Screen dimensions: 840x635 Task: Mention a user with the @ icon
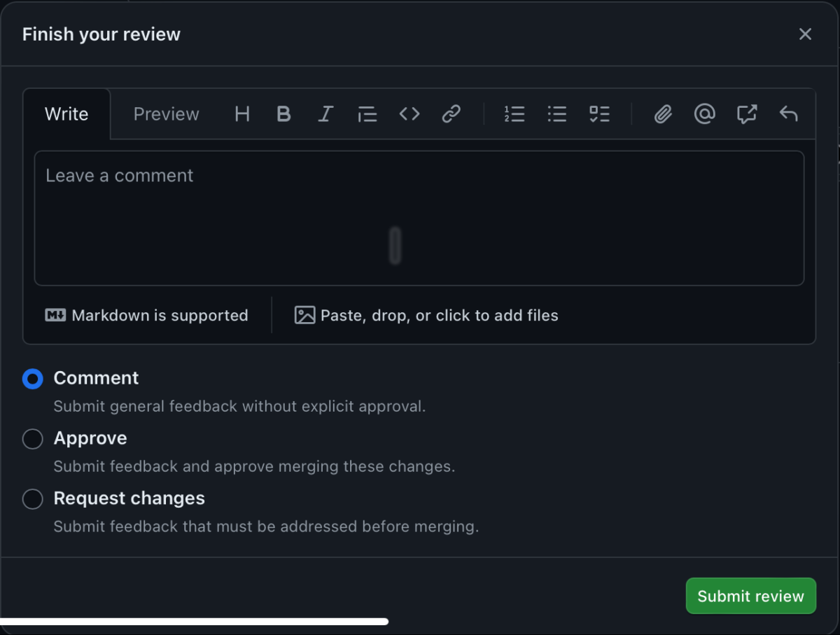pyautogui.click(x=704, y=114)
